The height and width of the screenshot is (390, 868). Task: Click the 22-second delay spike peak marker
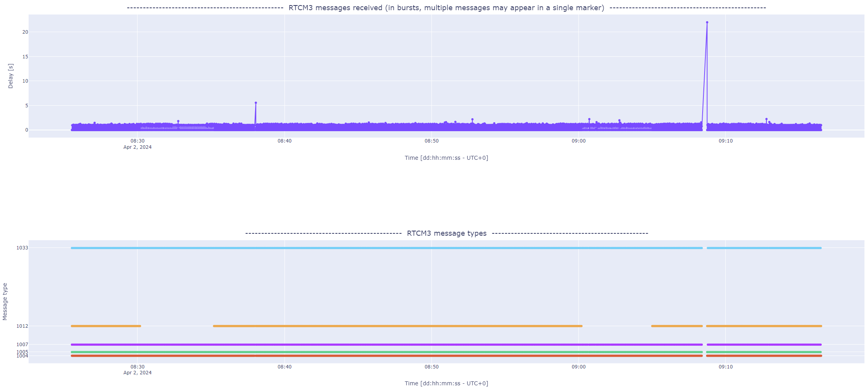point(707,22)
